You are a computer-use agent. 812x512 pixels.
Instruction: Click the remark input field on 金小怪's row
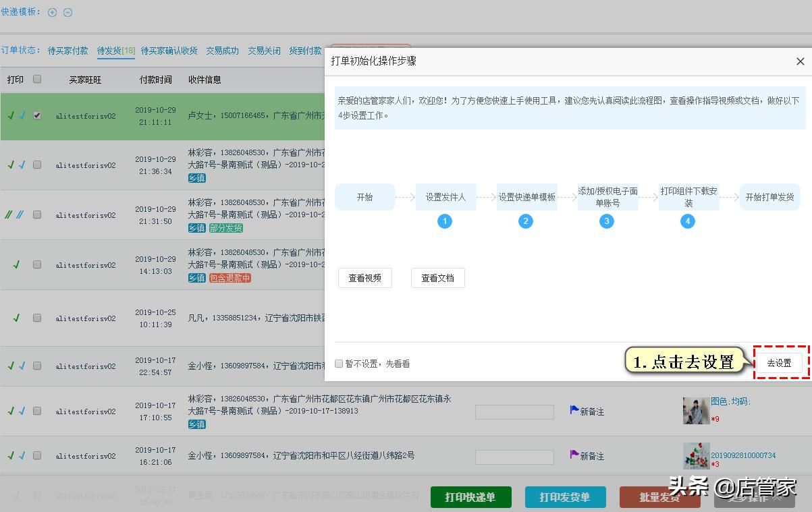click(x=514, y=457)
